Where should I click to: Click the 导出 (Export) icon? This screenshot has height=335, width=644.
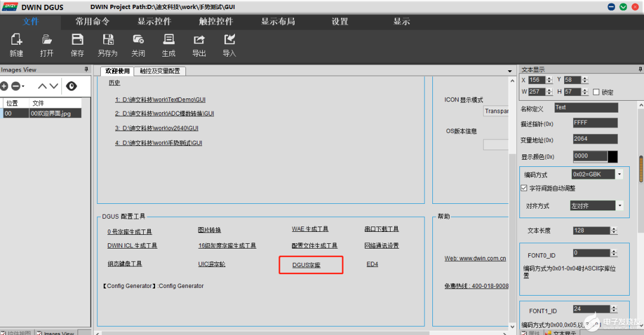tap(199, 40)
